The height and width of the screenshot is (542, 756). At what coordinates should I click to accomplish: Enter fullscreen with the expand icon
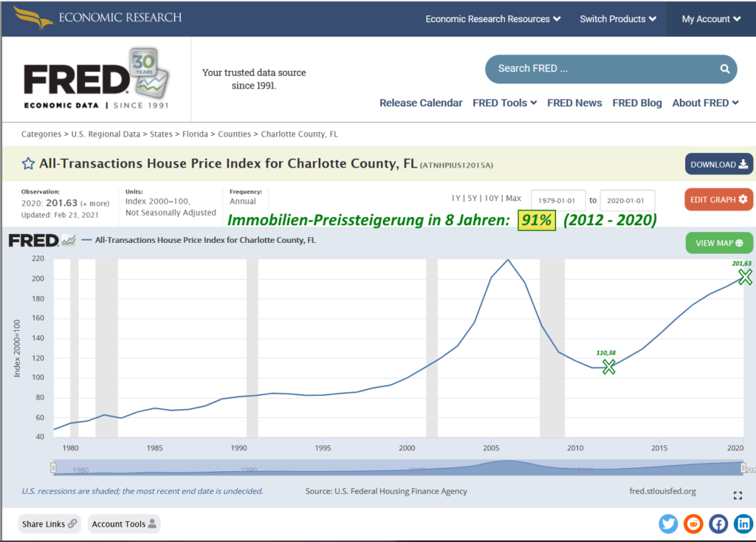point(738,495)
